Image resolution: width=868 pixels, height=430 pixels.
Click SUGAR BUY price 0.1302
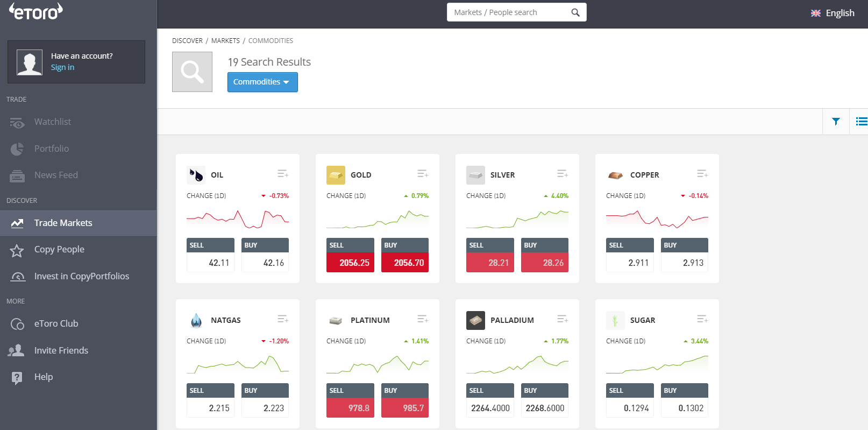point(685,408)
